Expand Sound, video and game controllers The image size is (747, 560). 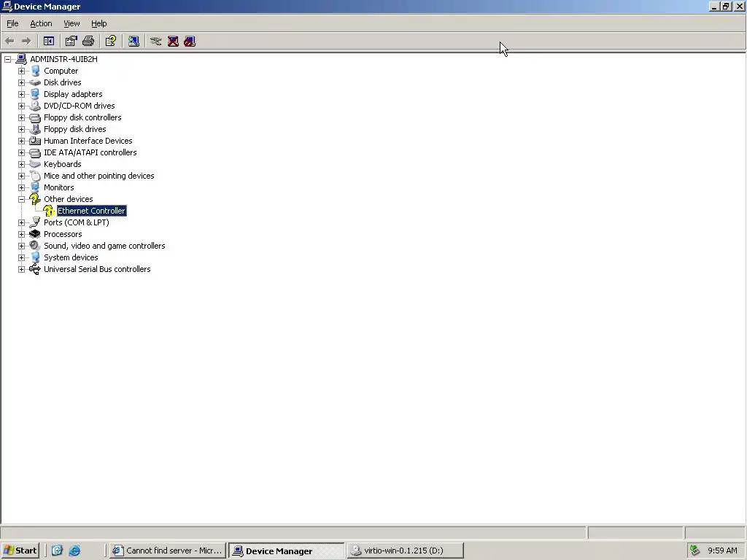pyautogui.click(x=21, y=246)
